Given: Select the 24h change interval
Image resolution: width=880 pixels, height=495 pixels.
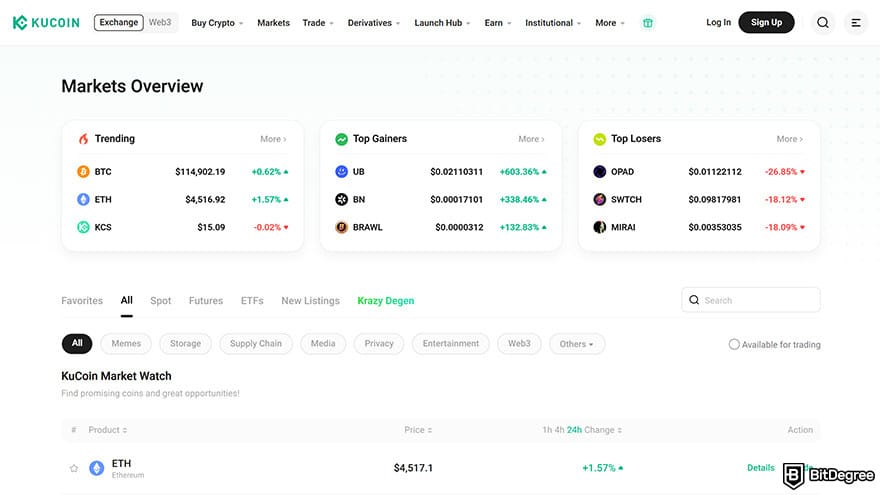Looking at the screenshot, I should click(x=574, y=430).
